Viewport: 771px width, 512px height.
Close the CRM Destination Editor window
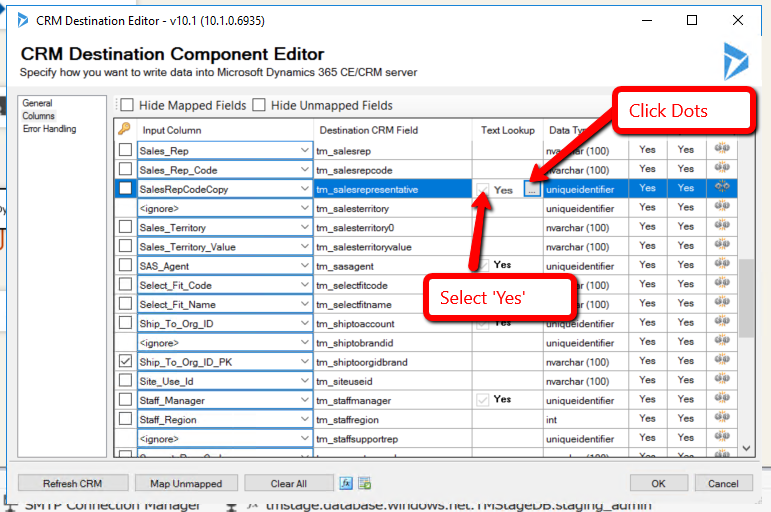[x=738, y=20]
